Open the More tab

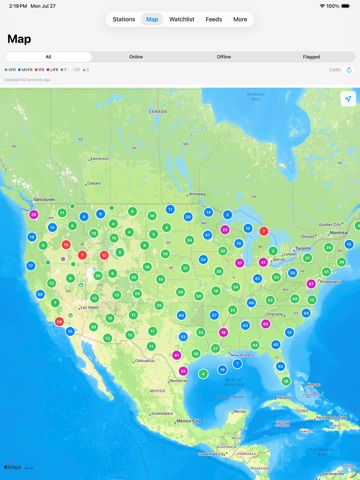pyautogui.click(x=240, y=19)
